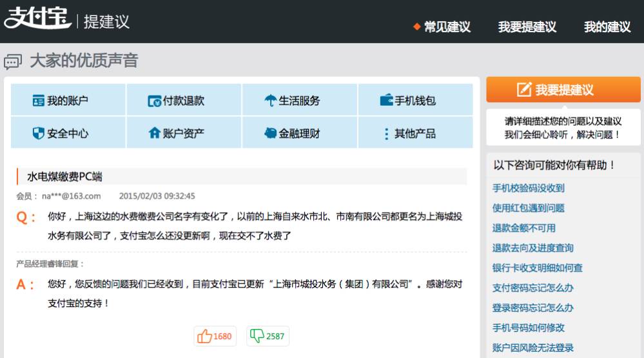Click the 安全中心 shield icon
The width and height of the screenshot is (644, 358).
(x=38, y=133)
